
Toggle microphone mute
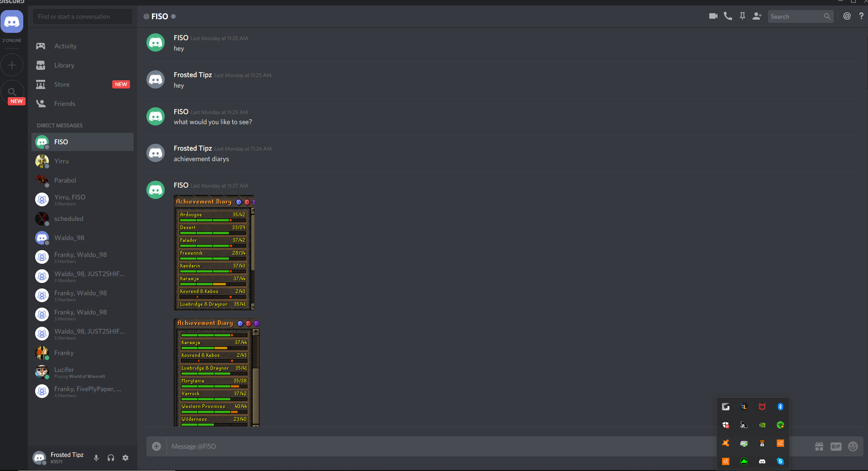tap(96, 458)
